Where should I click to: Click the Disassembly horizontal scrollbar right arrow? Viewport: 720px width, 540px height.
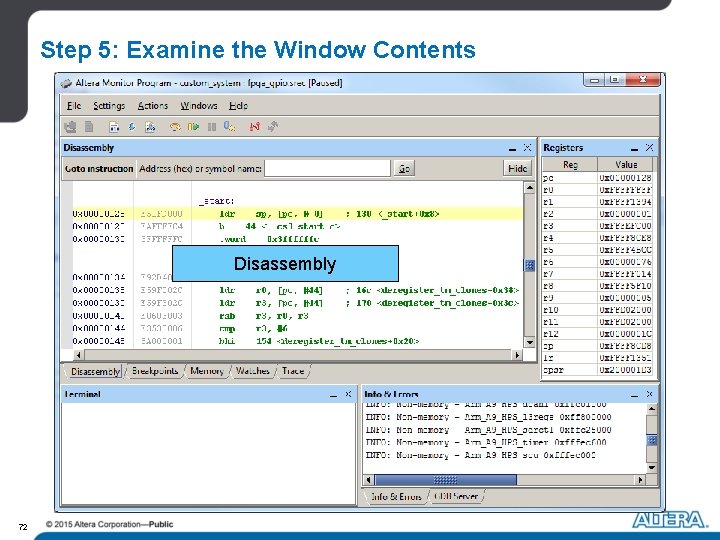518,355
